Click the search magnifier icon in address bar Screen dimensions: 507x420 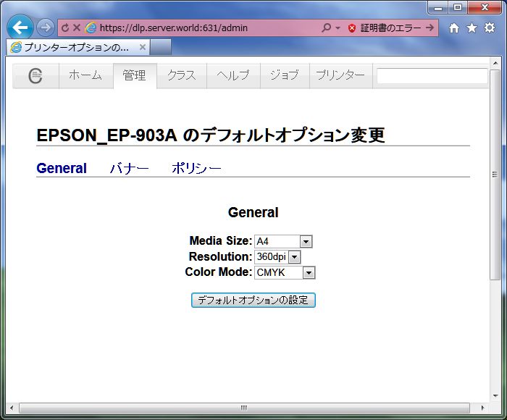(326, 28)
